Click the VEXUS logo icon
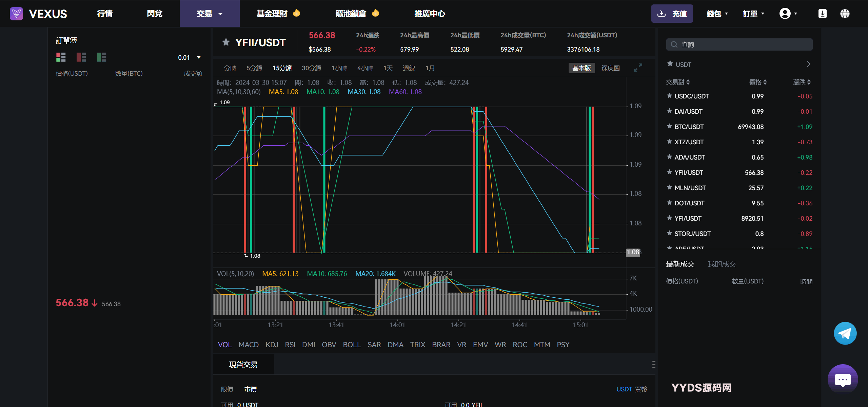This screenshot has width=868, height=407. point(16,14)
